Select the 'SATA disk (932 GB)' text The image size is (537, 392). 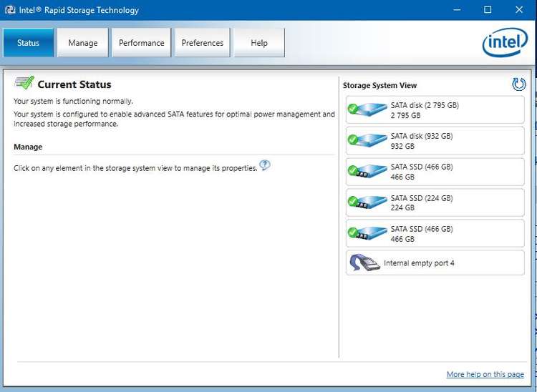(422, 136)
